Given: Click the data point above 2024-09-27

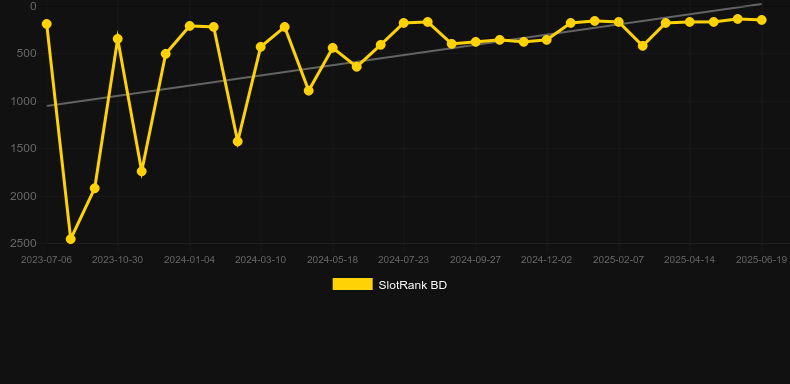Looking at the screenshot, I should 476,42.
